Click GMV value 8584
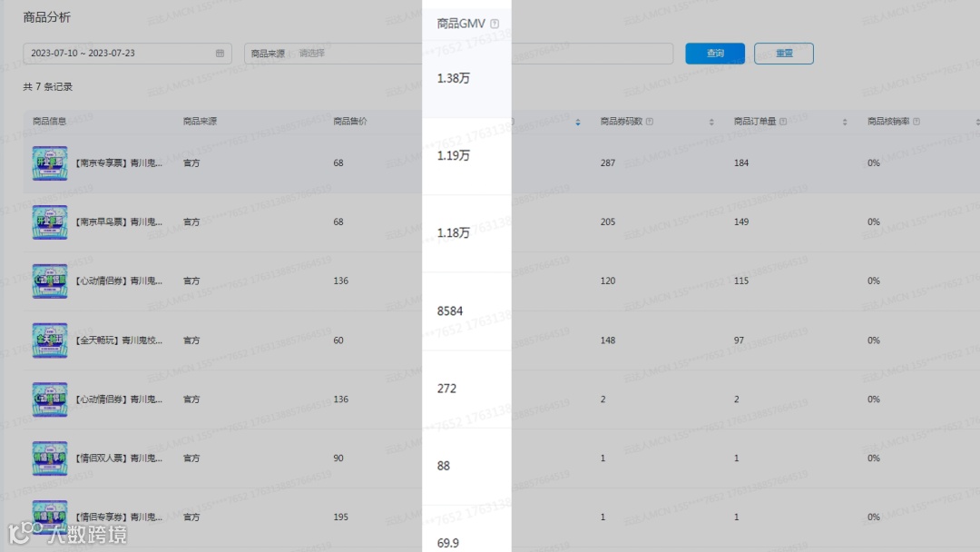The width and height of the screenshot is (980, 552). pos(450,310)
